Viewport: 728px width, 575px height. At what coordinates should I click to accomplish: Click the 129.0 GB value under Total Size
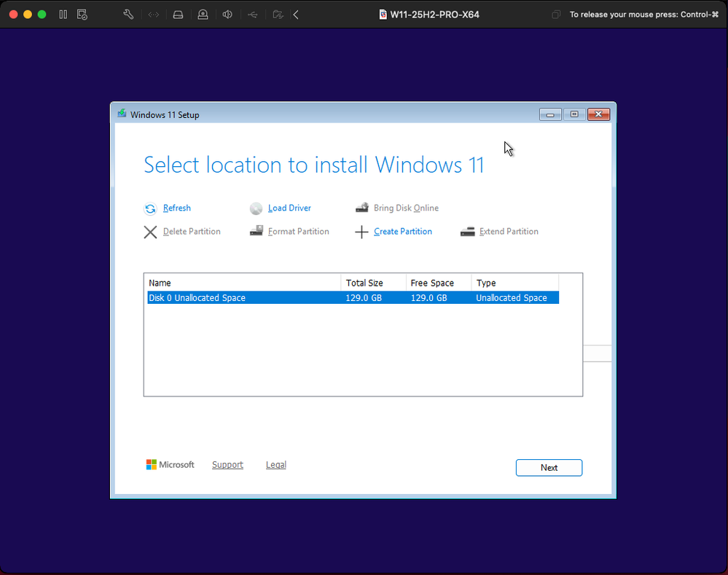coord(364,298)
